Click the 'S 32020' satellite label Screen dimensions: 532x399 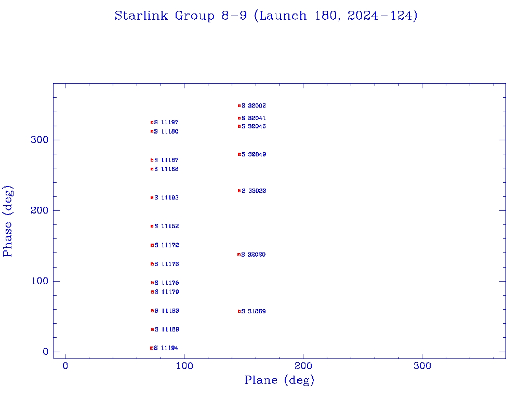(254, 255)
